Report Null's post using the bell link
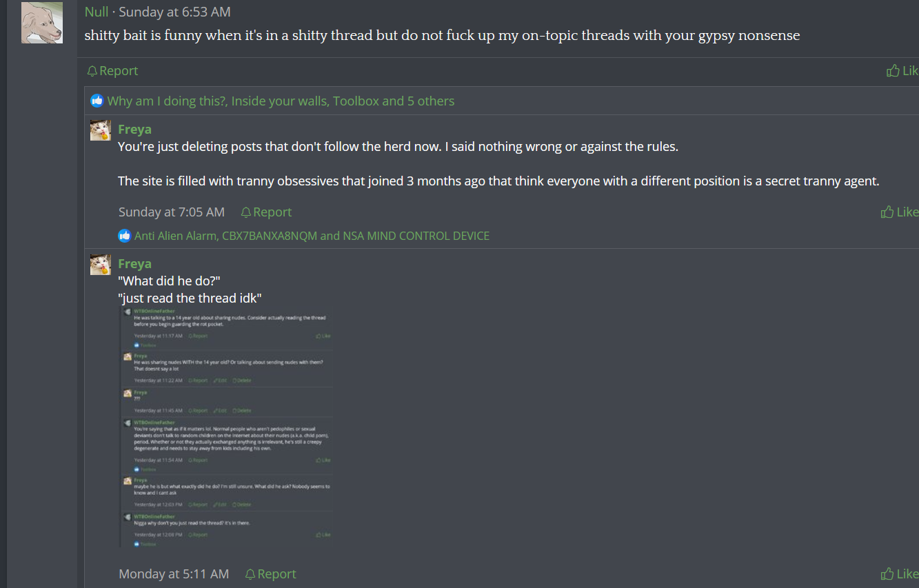The image size is (919, 588). pyautogui.click(x=112, y=71)
